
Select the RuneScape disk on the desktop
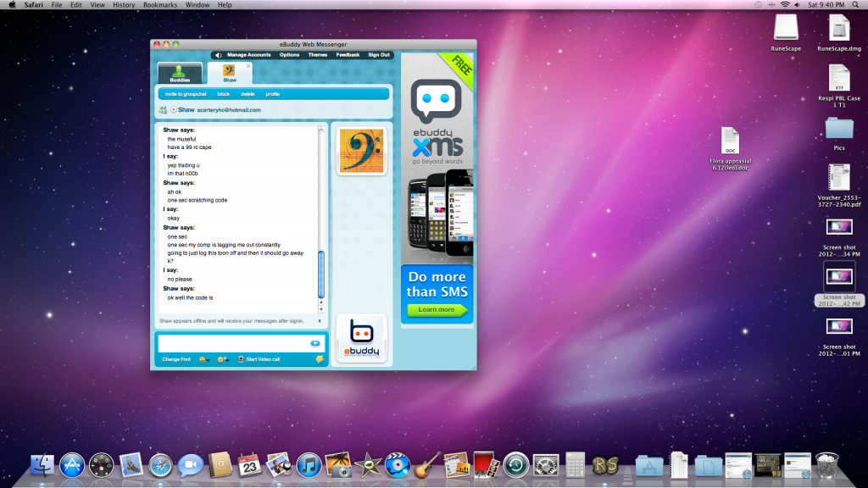pyautogui.click(x=786, y=33)
